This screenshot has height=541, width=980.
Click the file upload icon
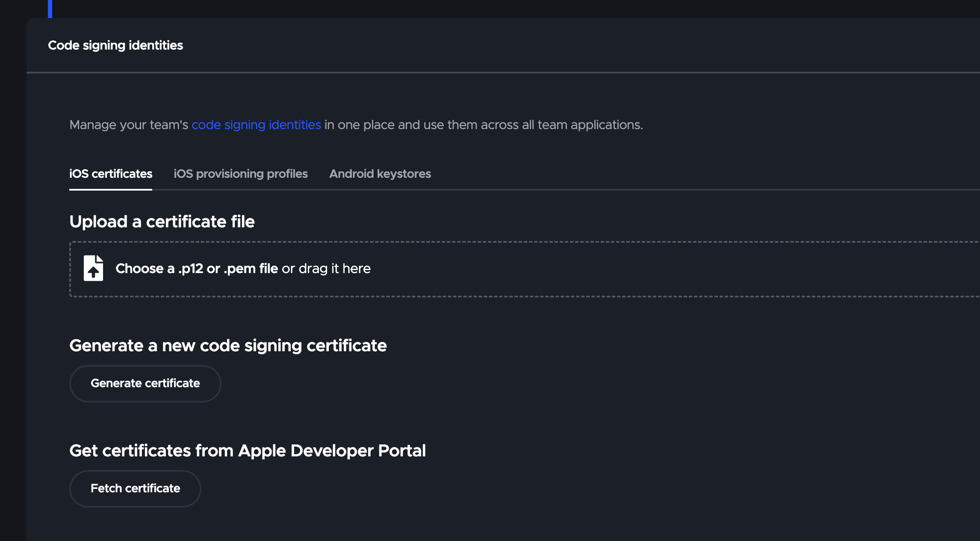(93, 268)
